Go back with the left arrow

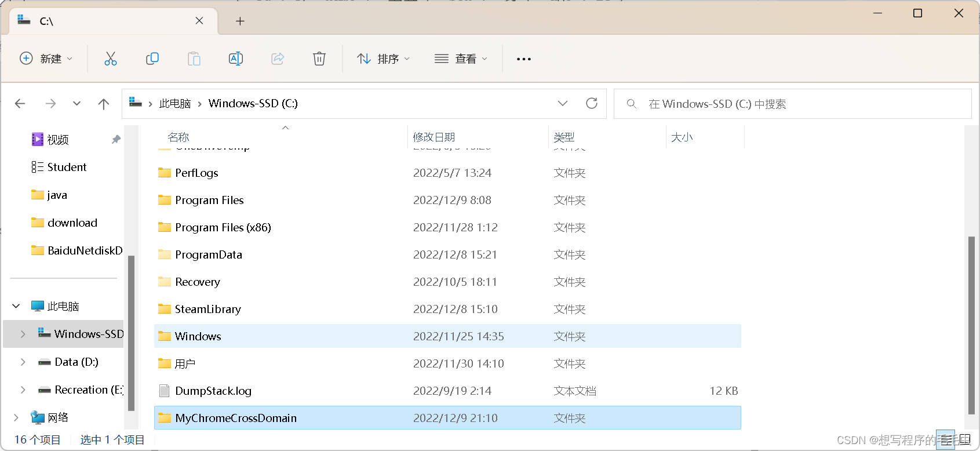coord(20,104)
